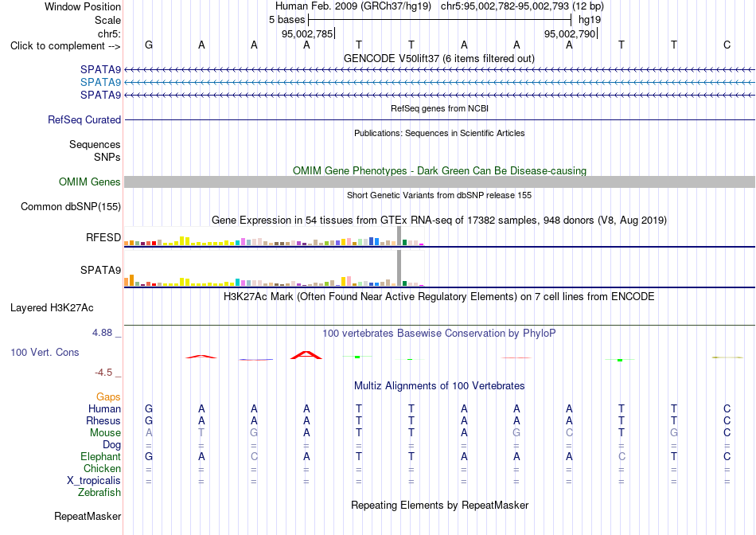This screenshot has height=535, width=756.
Task: Select the X_tropicalis species label
Action: [94, 481]
